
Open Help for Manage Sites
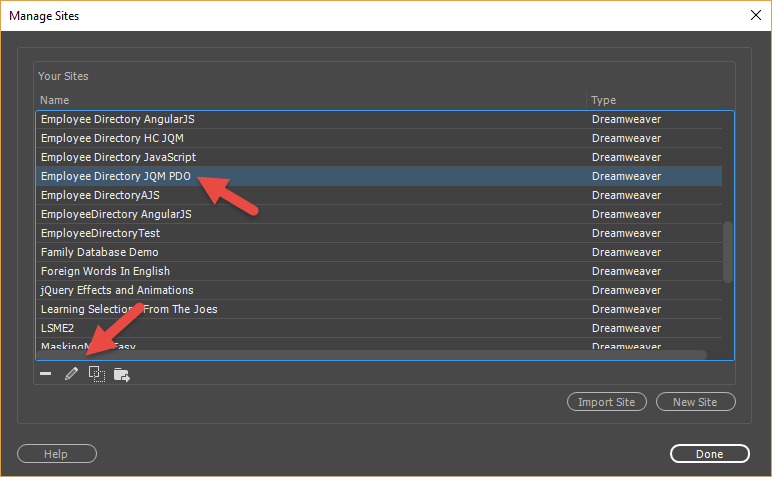(x=57, y=454)
